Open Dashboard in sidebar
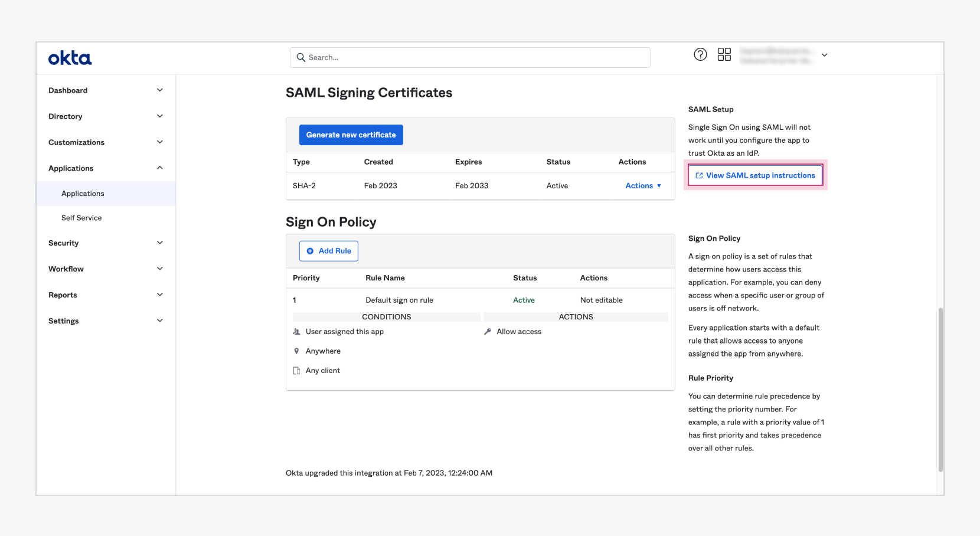980x536 pixels. [x=68, y=90]
